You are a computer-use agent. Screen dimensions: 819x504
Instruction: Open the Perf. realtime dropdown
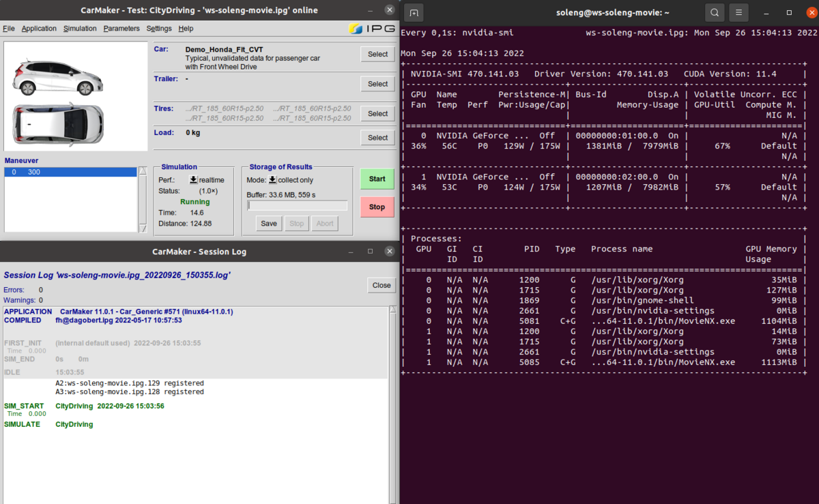(x=193, y=180)
